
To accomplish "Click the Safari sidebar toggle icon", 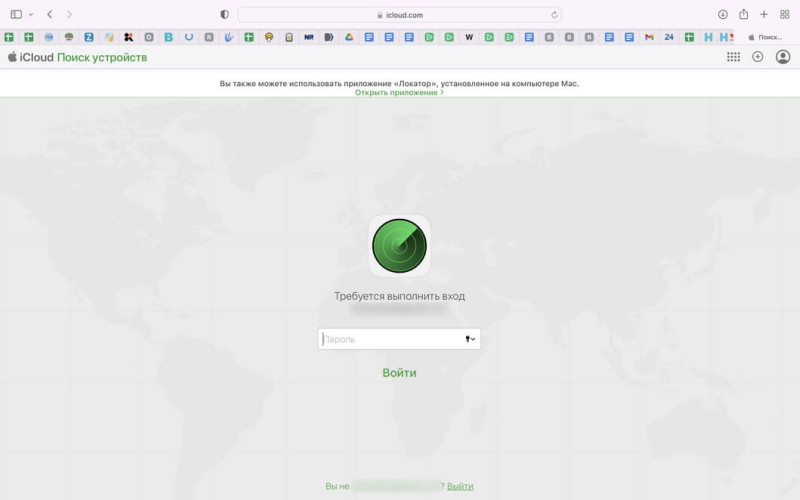I will tap(15, 15).
